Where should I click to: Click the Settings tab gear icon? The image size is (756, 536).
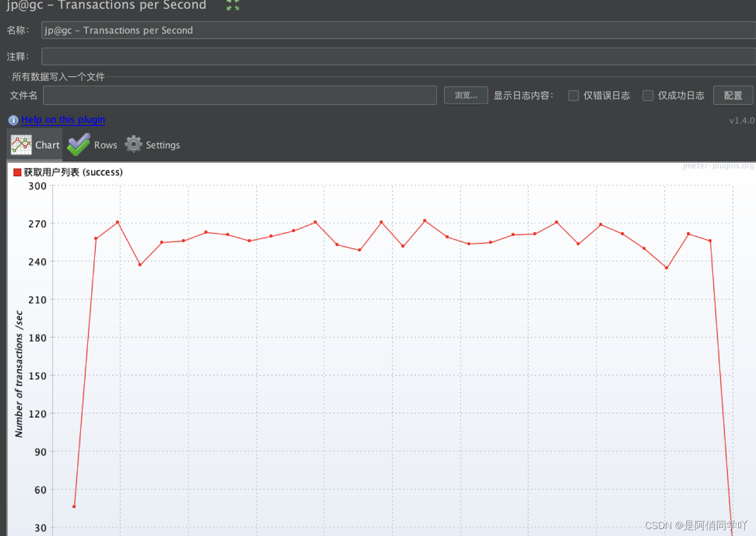[x=134, y=144]
